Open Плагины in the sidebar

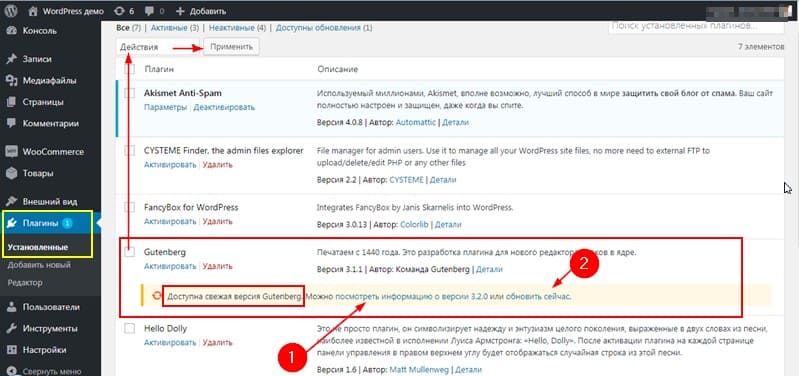40,223
